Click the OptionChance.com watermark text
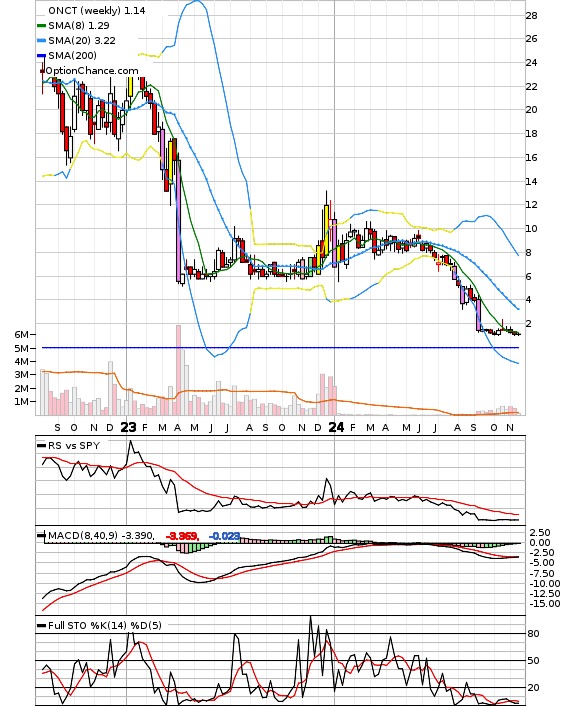Viewport: 566px width, 706px height. pyautogui.click(x=92, y=71)
